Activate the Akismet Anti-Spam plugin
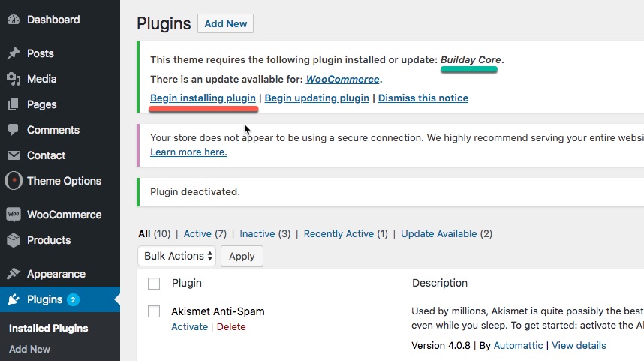644x361 pixels. click(189, 327)
